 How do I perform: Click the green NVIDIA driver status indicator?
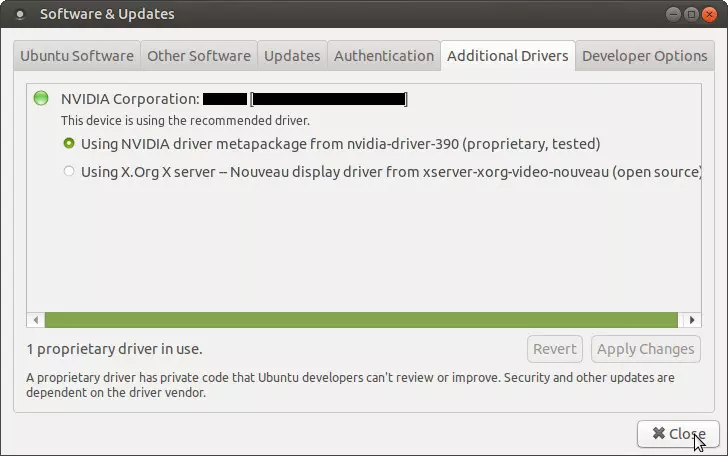(x=41, y=98)
